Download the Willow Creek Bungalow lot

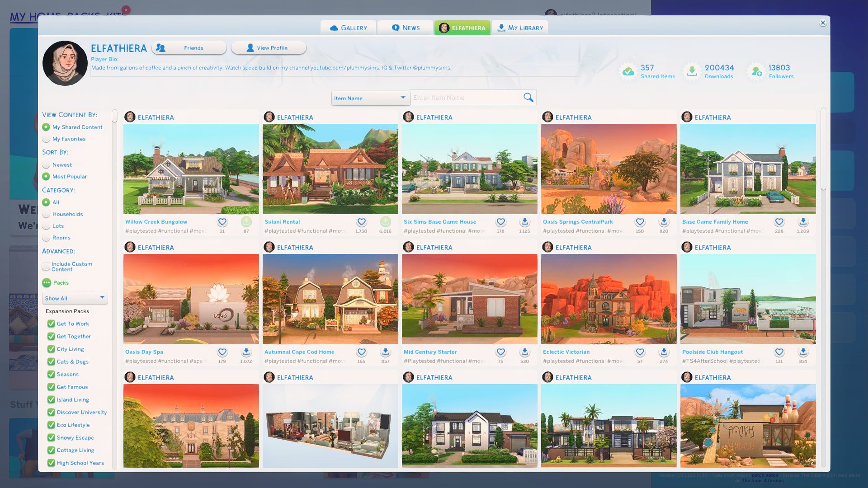246,222
